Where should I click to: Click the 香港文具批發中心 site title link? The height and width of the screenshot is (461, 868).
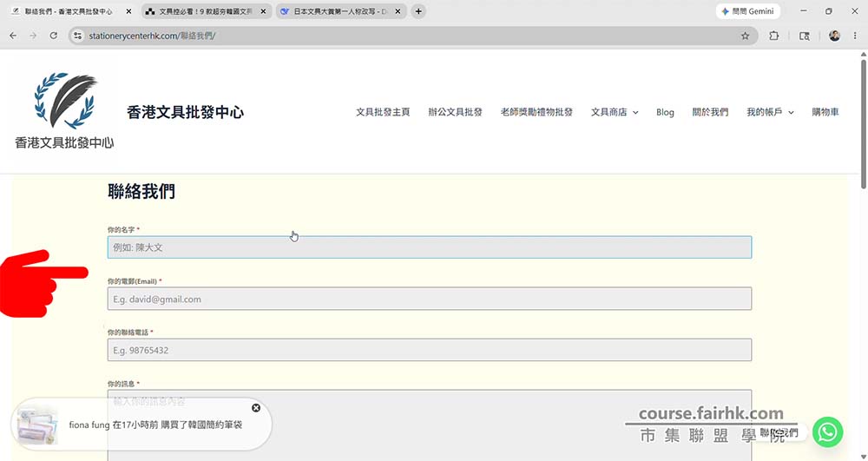(x=185, y=112)
